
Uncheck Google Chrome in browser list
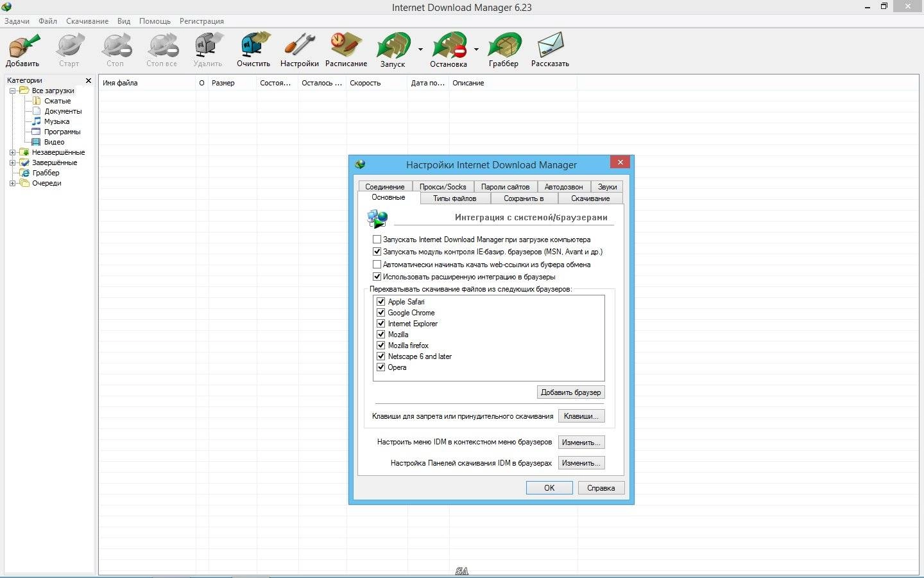pyautogui.click(x=381, y=313)
